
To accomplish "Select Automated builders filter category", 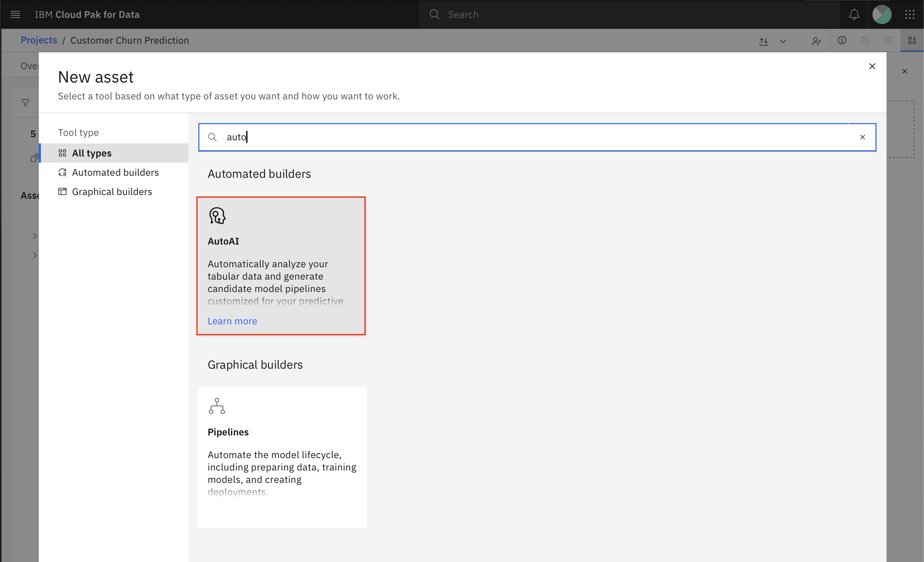I will click(x=115, y=172).
